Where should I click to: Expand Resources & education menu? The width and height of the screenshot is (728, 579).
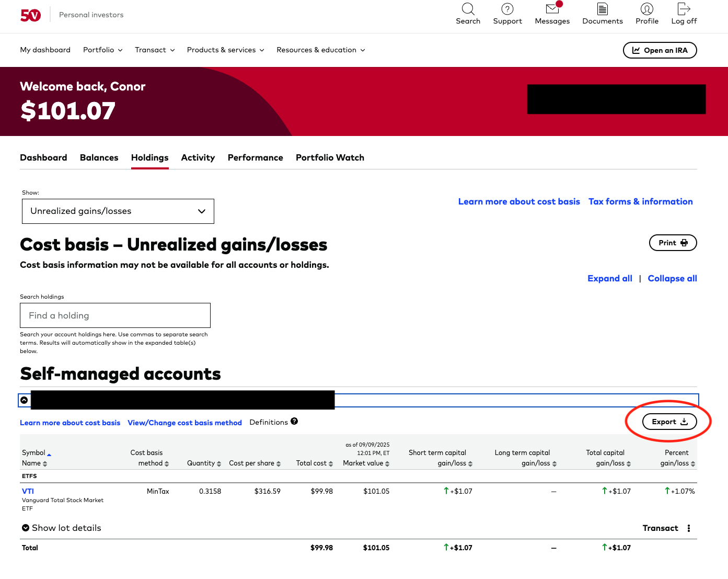[x=320, y=50]
